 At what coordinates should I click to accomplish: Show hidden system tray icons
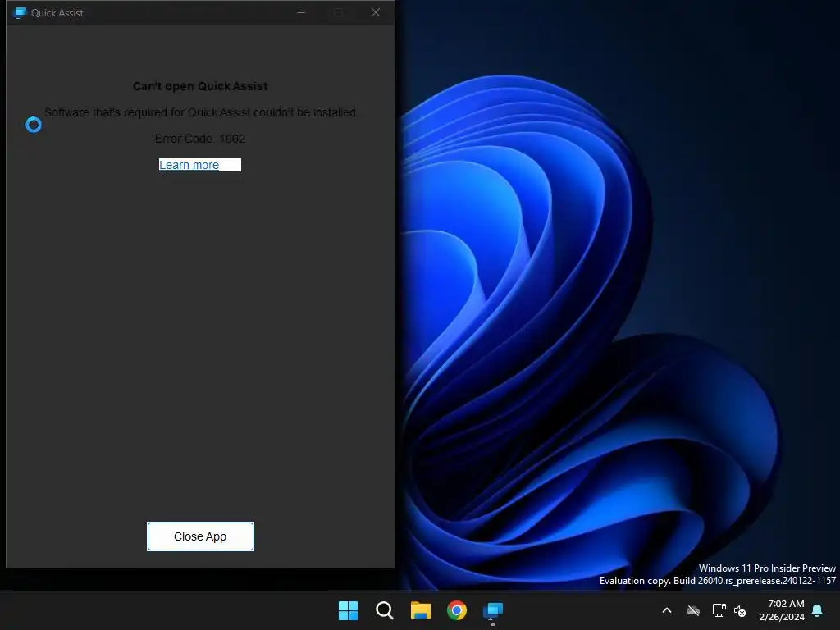(x=667, y=610)
